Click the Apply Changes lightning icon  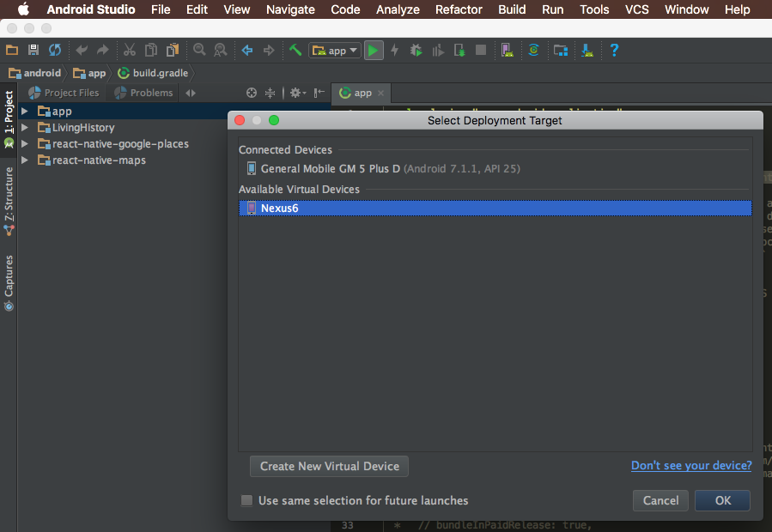click(395, 51)
